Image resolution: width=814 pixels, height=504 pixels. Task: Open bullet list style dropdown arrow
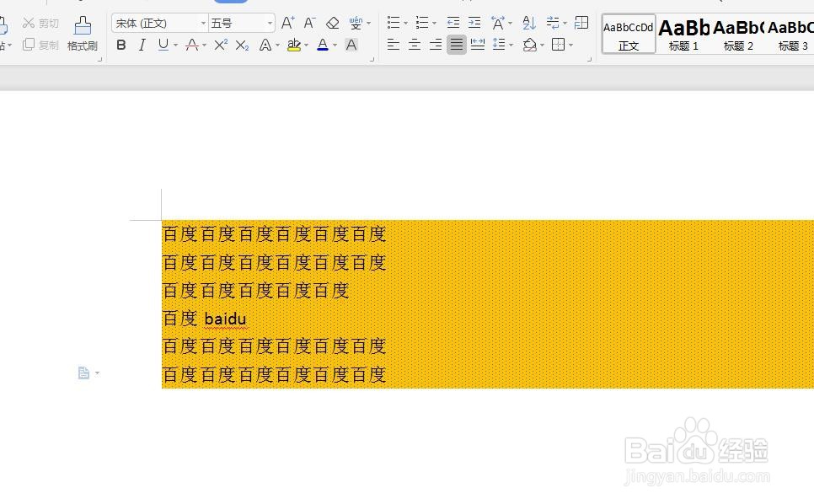pos(406,23)
